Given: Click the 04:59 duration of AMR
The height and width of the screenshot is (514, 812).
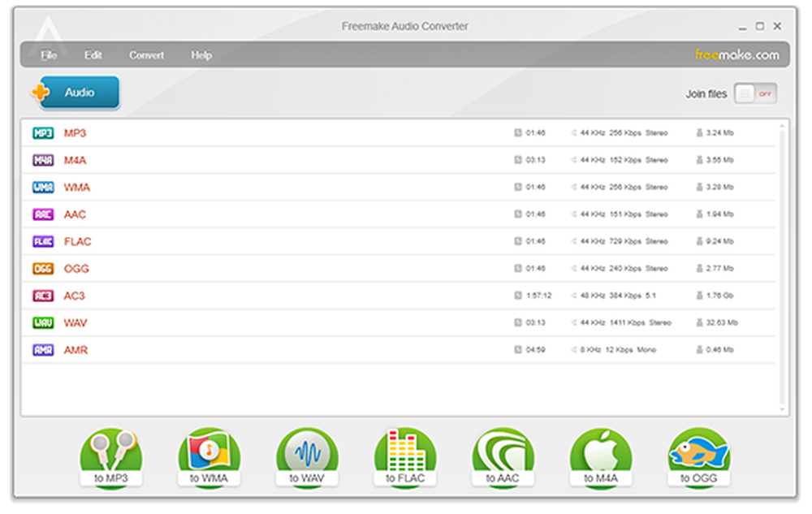Looking at the screenshot, I should pyautogui.click(x=535, y=350).
